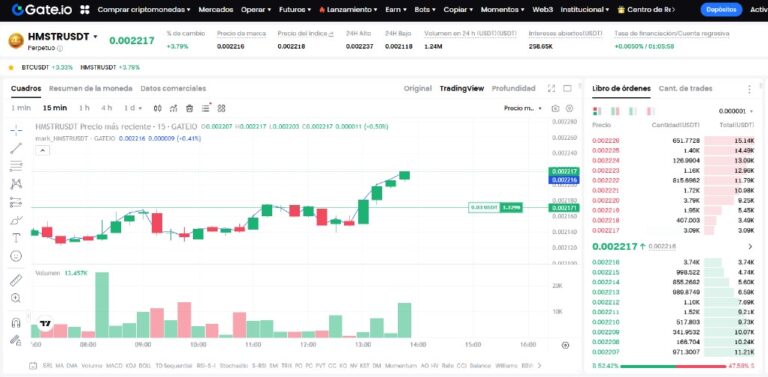768x377 pixels.
Task: Collapse the chart legend arrow button
Action: coord(43,150)
